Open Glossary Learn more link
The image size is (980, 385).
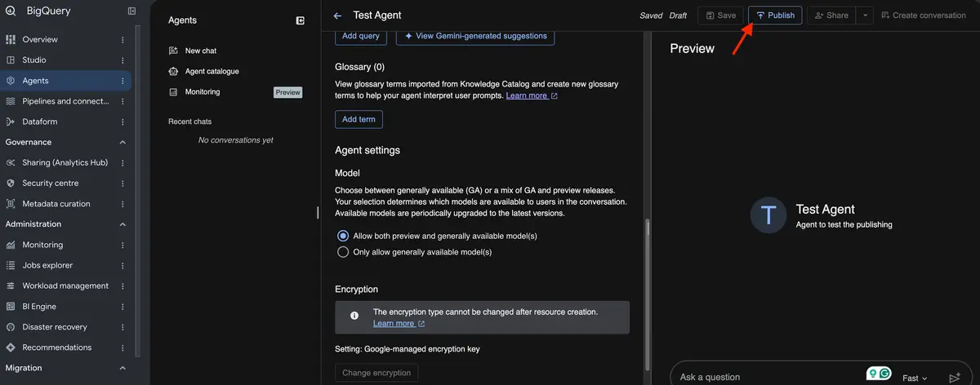coord(532,95)
